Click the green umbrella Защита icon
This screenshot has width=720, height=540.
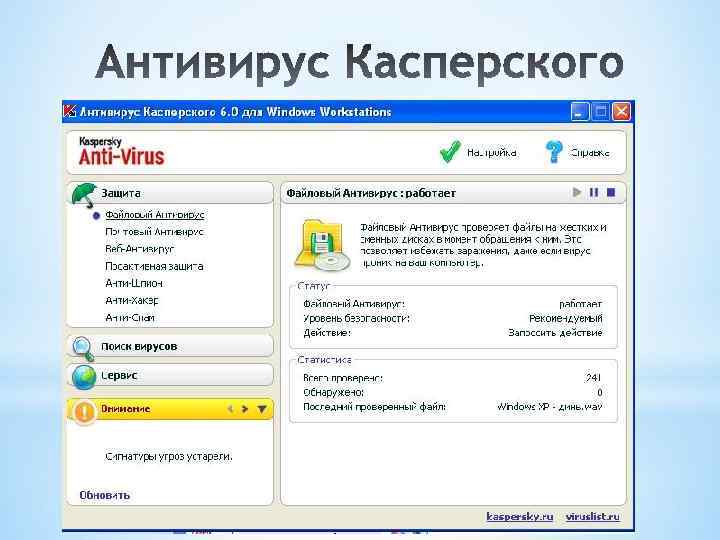click(x=84, y=195)
